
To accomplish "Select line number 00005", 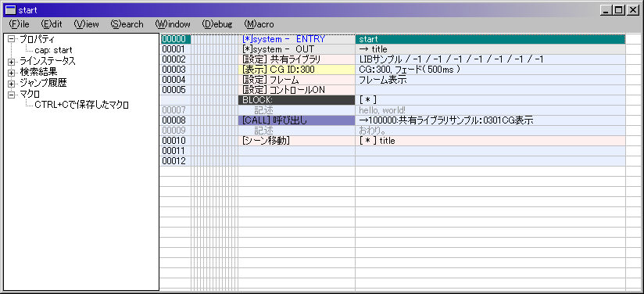I will [175, 90].
